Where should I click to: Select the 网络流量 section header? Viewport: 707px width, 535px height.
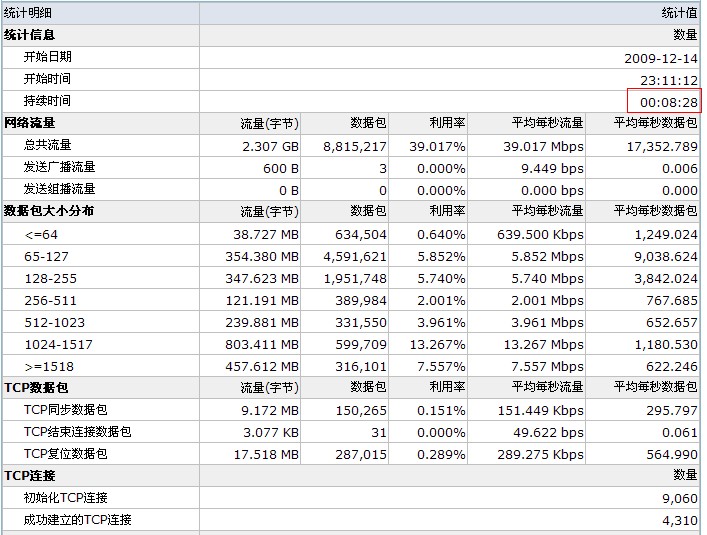30,123
